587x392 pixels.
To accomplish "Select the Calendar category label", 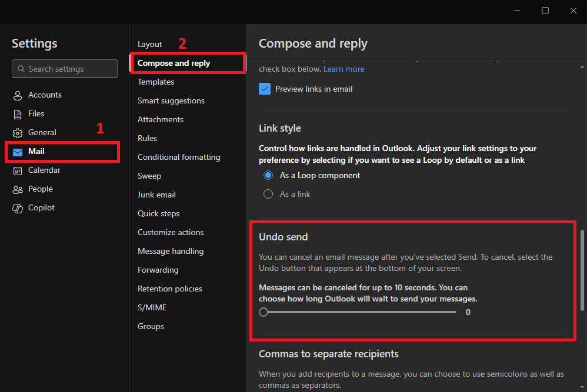I will pyautogui.click(x=44, y=170).
